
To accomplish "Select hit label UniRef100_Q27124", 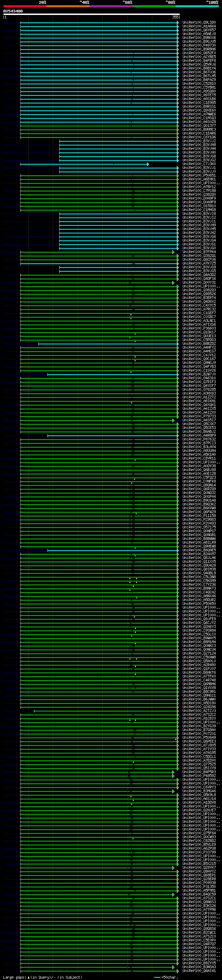I will tap(199, 653).
